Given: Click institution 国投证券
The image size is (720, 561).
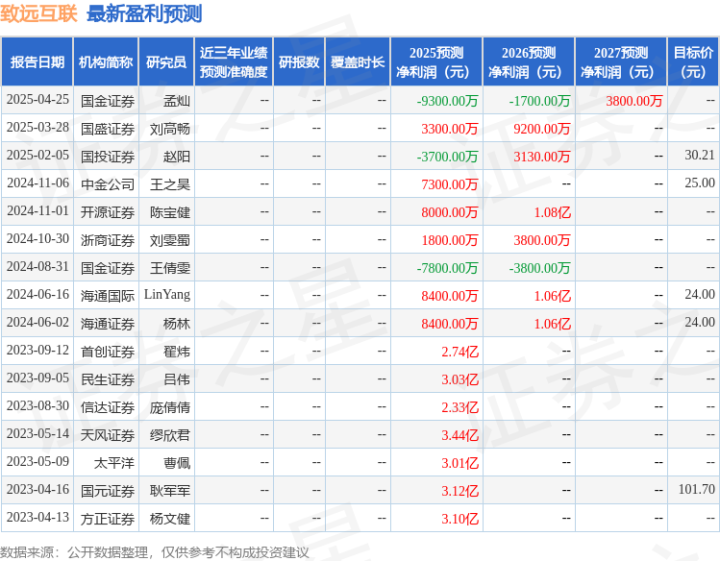Looking at the screenshot, I should [107, 157].
